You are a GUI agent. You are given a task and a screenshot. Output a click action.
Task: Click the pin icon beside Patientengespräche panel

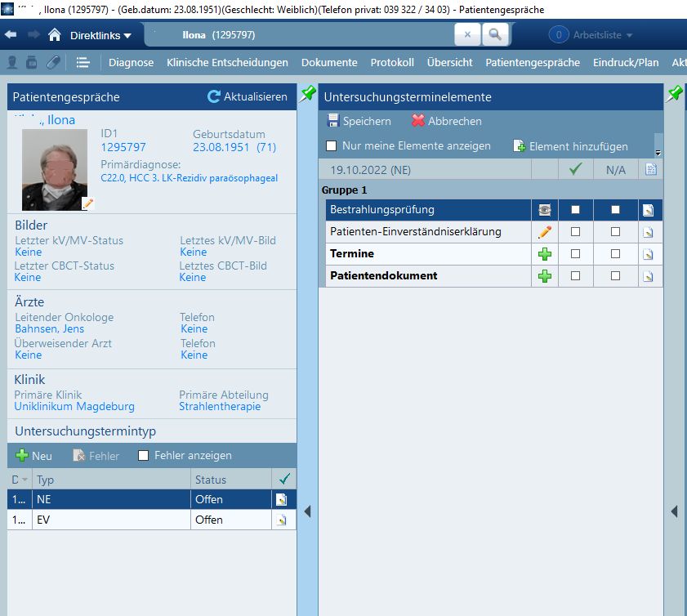pyautogui.click(x=307, y=95)
